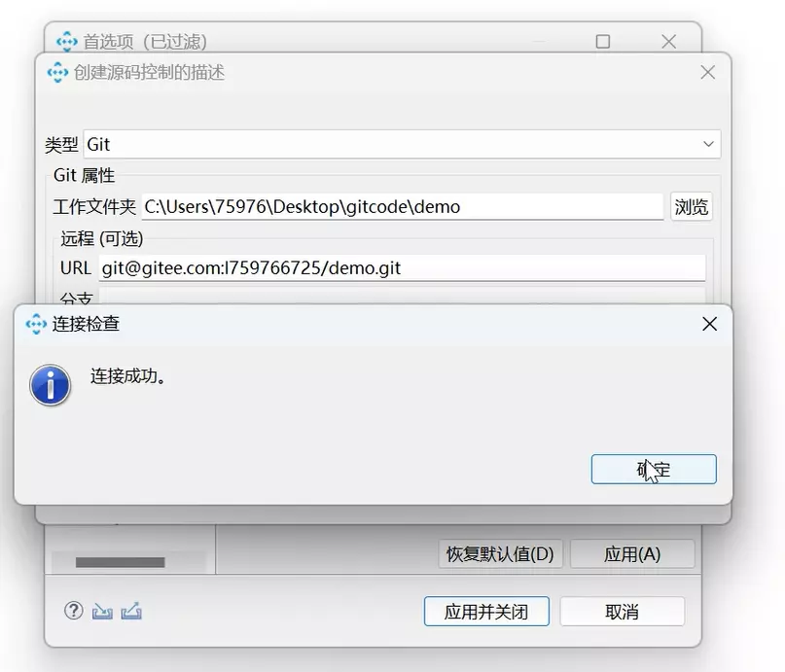Click 应用并关闭 to apply and close
The height and width of the screenshot is (672, 785).
click(486, 612)
